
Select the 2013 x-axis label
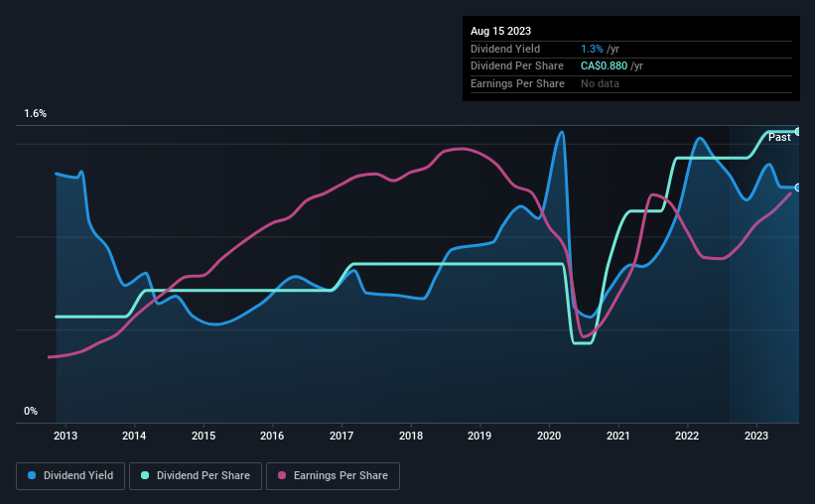(x=66, y=436)
